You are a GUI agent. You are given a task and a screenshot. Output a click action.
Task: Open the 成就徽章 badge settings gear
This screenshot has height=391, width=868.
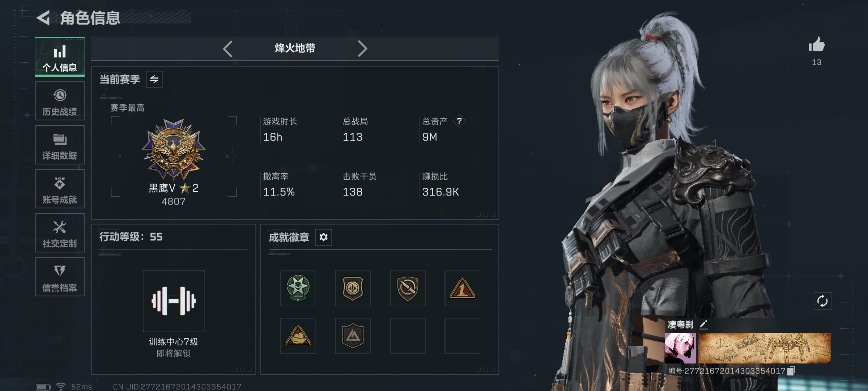point(323,237)
